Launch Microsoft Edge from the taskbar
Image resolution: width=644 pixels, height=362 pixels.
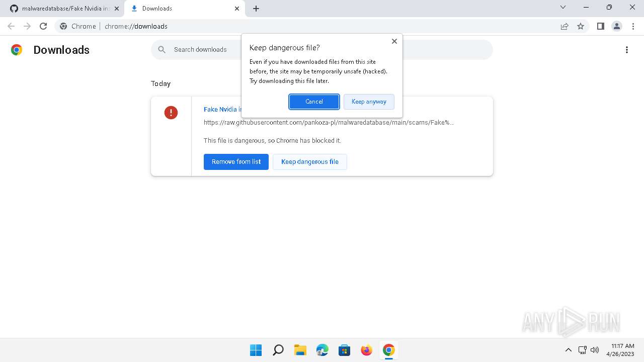(323, 350)
